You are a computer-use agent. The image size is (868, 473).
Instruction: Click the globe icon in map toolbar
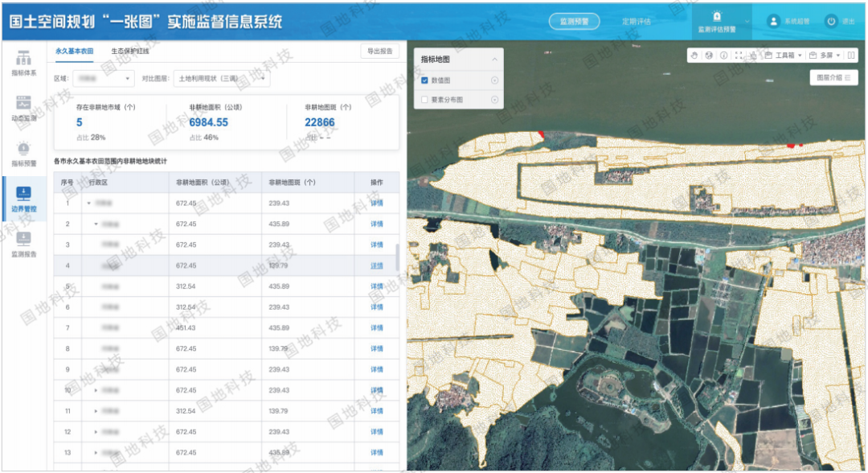click(x=709, y=56)
